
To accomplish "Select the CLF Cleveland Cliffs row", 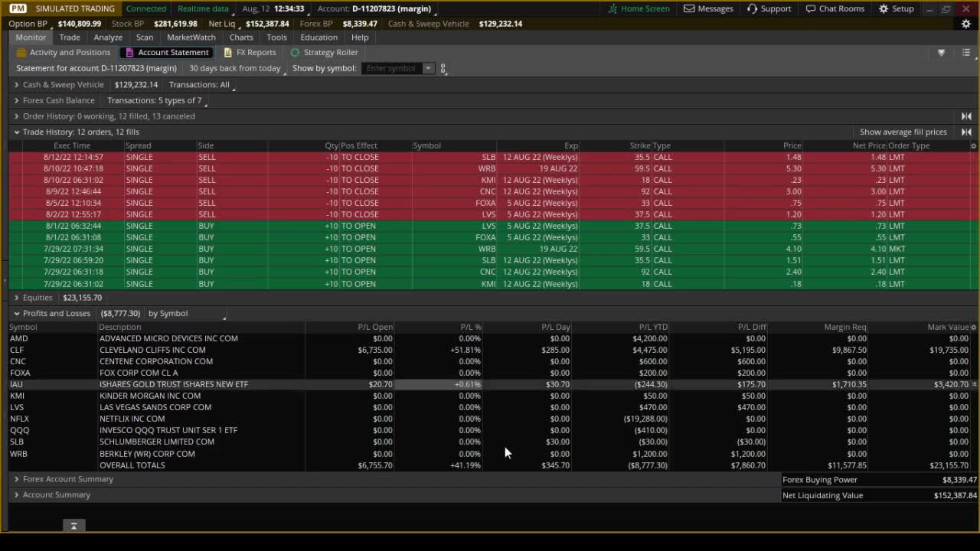I will coord(490,350).
